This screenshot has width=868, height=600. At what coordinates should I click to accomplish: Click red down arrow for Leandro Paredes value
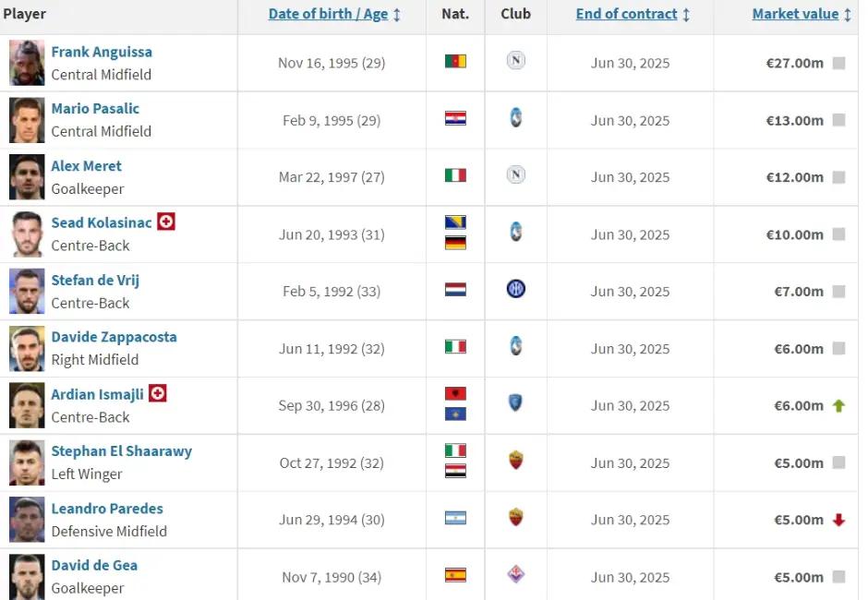838,520
